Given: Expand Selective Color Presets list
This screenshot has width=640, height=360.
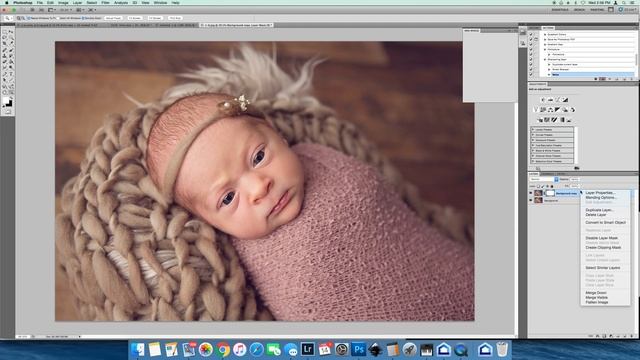Looking at the screenshot, I should tap(533, 161).
